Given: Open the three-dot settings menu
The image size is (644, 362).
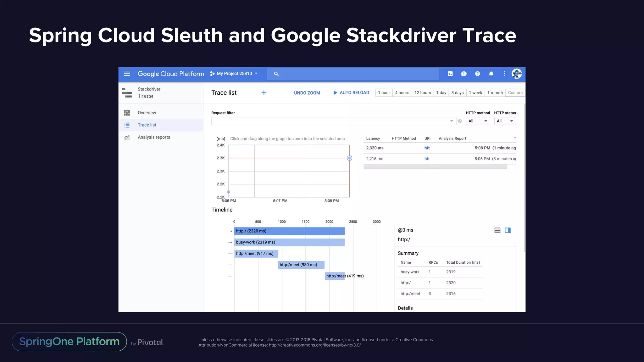Looking at the screenshot, I should click(504, 74).
